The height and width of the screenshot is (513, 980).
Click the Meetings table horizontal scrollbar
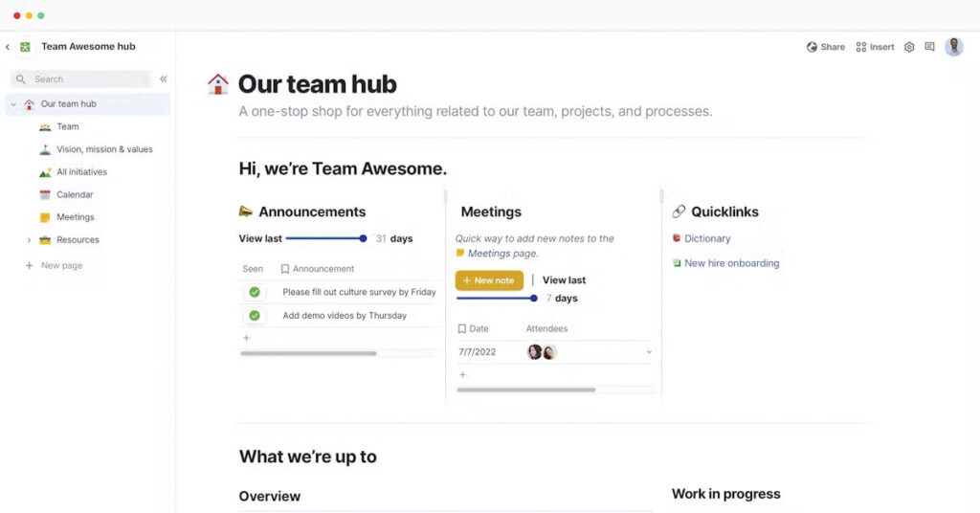(x=526, y=390)
